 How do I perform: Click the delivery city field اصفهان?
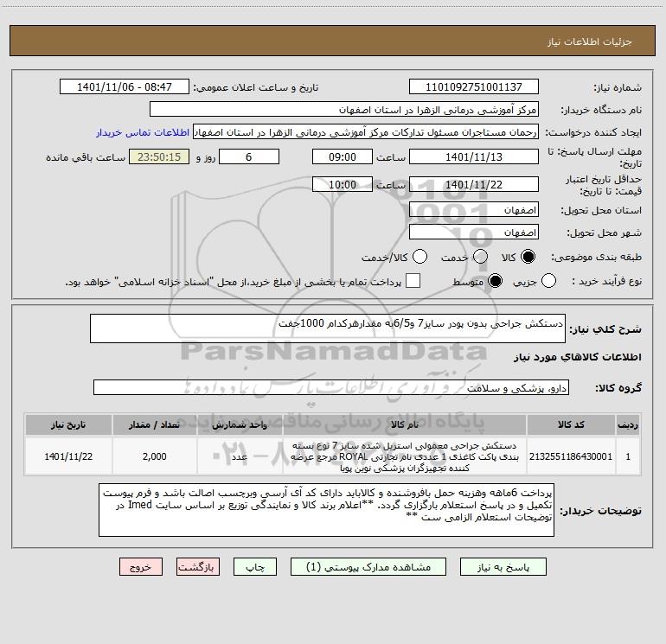click(x=474, y=233)
